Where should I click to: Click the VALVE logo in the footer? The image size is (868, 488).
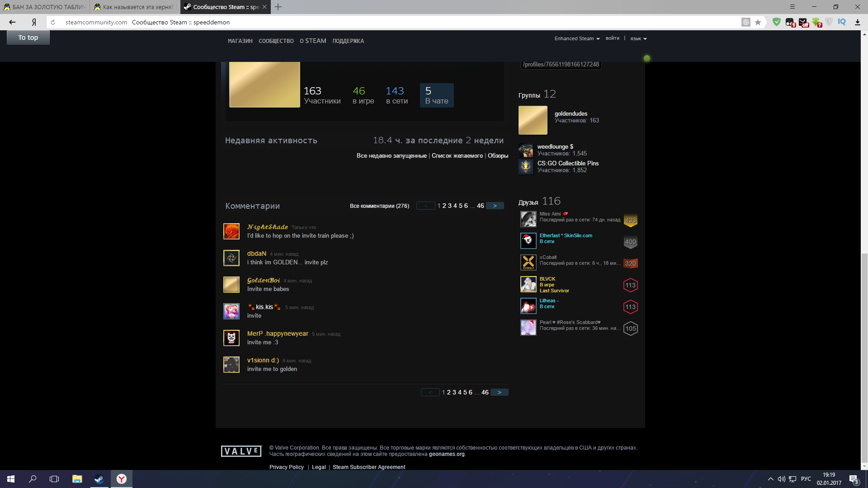241,451
